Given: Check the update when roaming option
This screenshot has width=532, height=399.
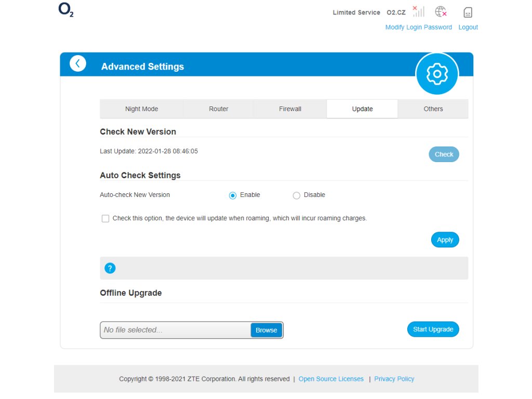Looking at the screenshot, I should point(105,219).
